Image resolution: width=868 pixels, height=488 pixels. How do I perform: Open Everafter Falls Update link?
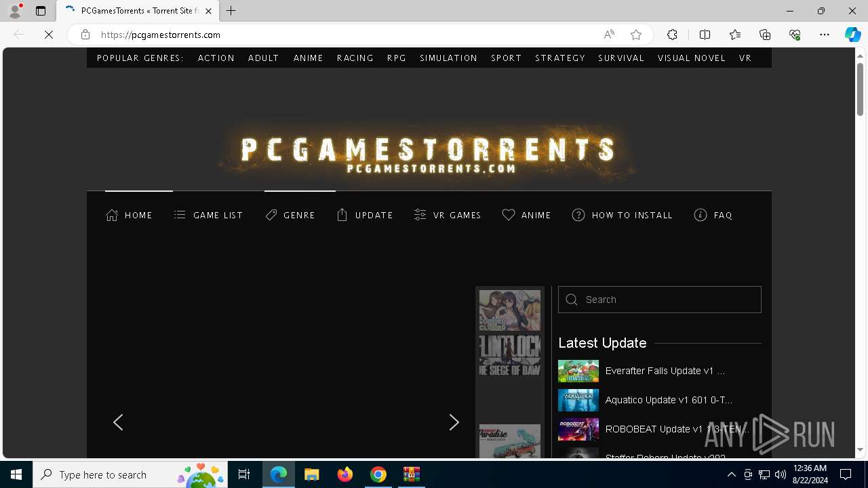pos(665,371)
